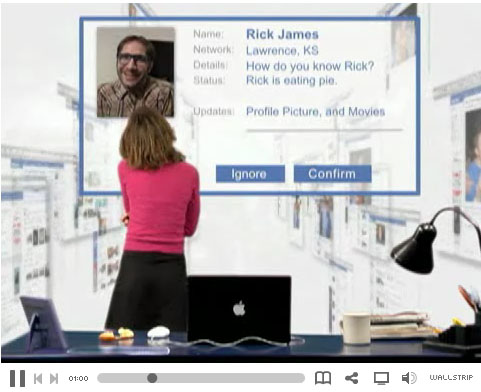This screenshot has width=481, height=392.
Task: Click the Ignore button in video
Action: [x=250, y=174]
